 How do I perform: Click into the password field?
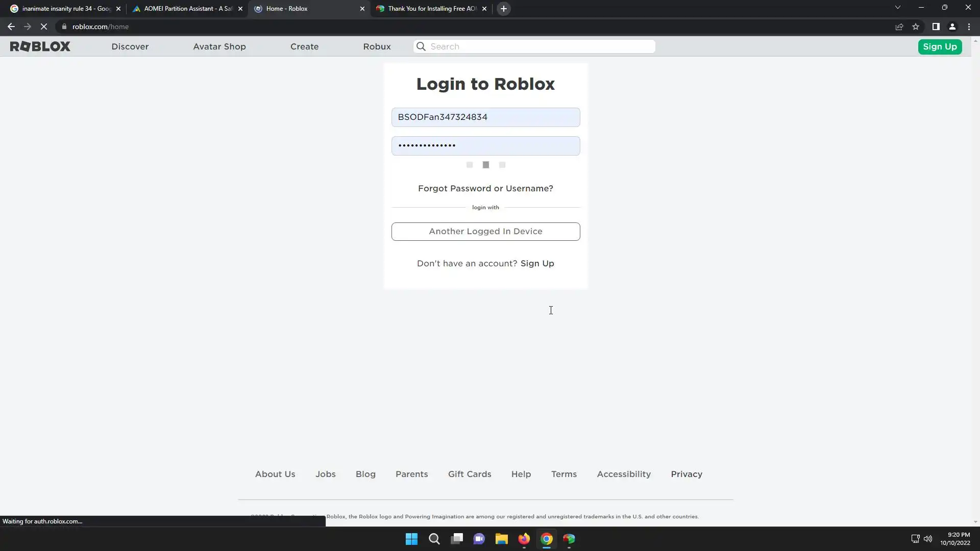pyautogui.click(x=485, y=146)
